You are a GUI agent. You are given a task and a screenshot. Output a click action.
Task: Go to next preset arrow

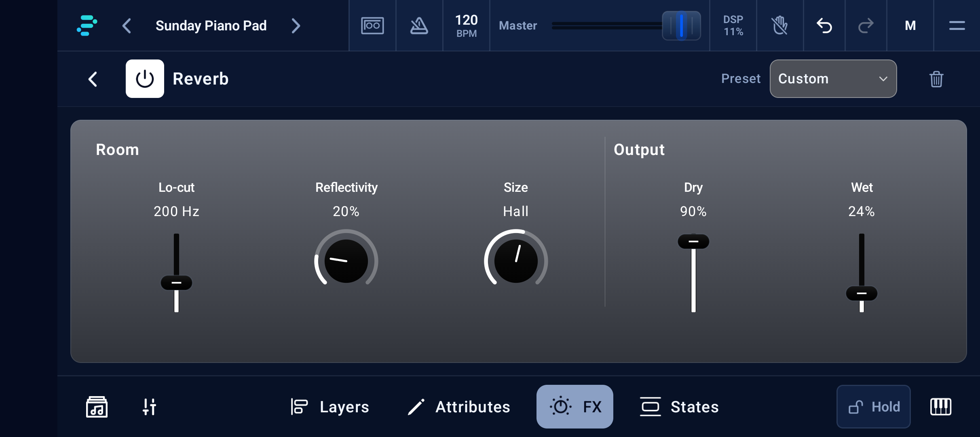point(296,25)
